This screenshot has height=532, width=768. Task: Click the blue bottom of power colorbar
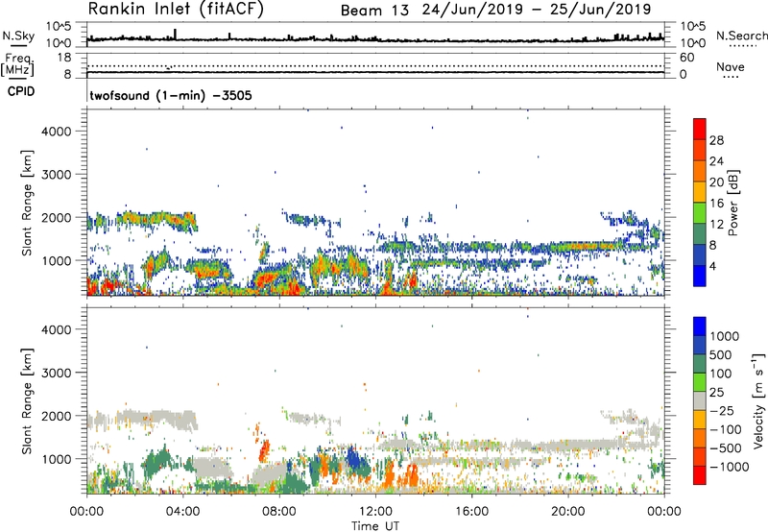tap(700, 276)
